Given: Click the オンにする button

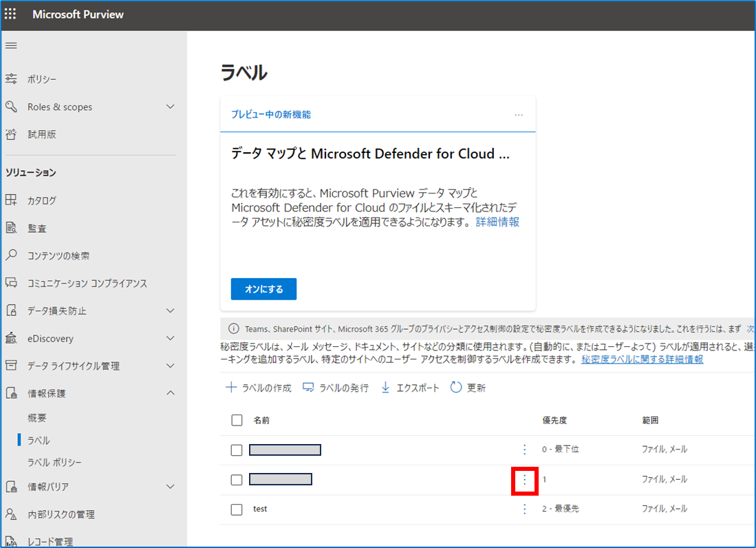Looking at the screenshot, I should tap(263, 289).
